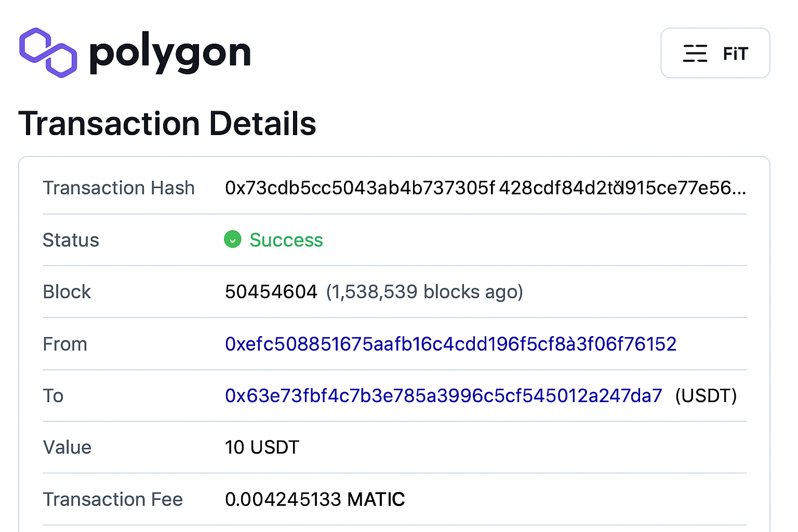Click the Transaction Details heading
The image size is (798, 532).
pos(167,124)
